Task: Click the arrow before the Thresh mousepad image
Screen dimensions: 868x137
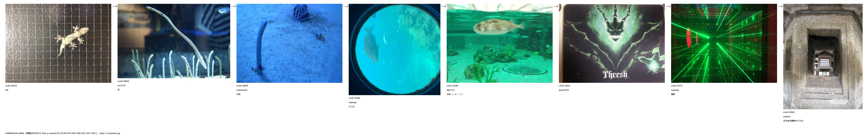Action: tap(556, 6)
